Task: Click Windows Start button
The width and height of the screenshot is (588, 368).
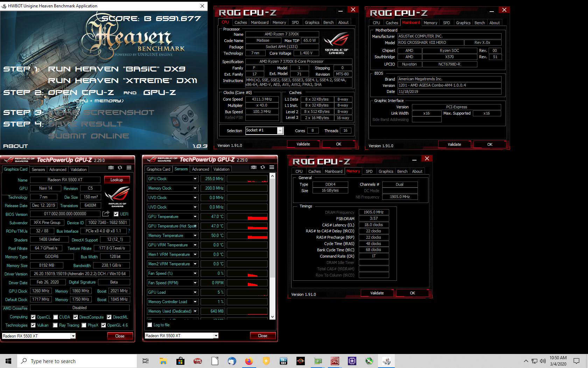Action: (x=8, y=361)
